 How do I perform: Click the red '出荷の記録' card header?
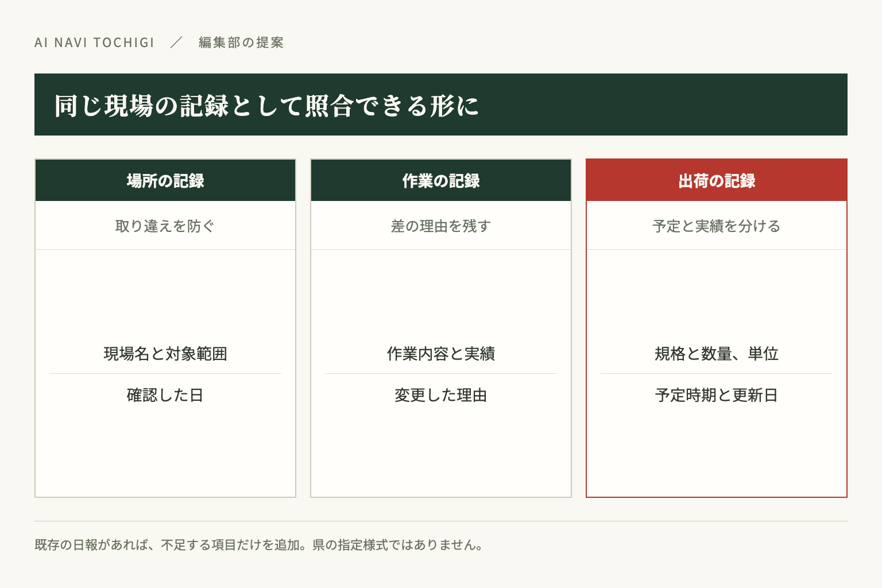click(717, 180)
